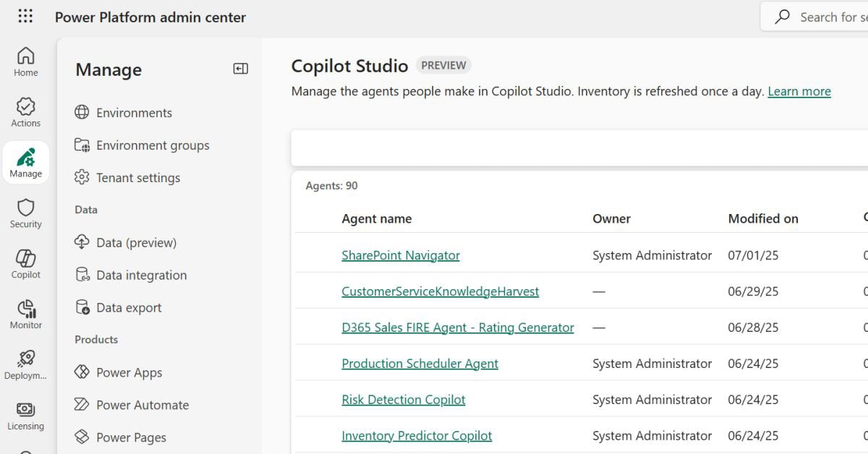Sort by Agent name column header

[377, 219]
